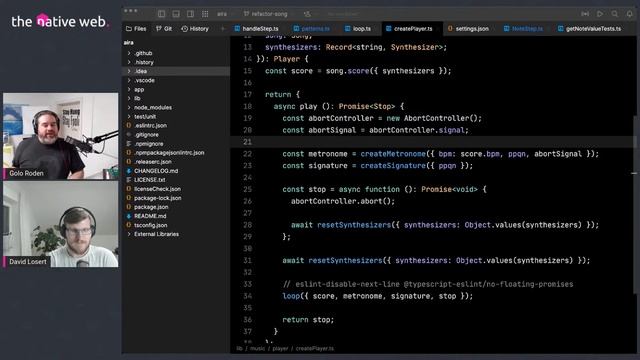The height and width of the screenshot is (360, 640).
Task: Open .npmignore file
Action: [x=149, y=144]
